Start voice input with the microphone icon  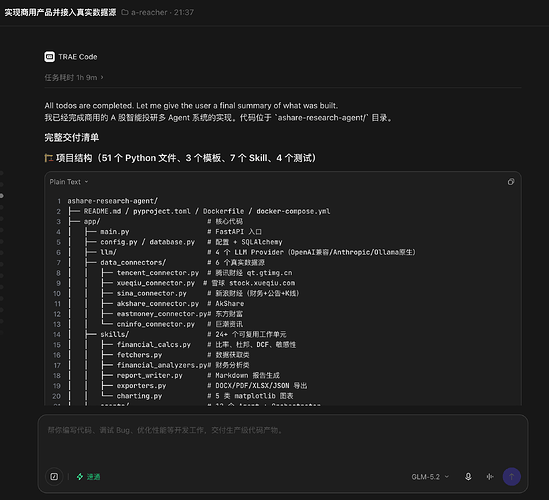[x=468, y=477]
